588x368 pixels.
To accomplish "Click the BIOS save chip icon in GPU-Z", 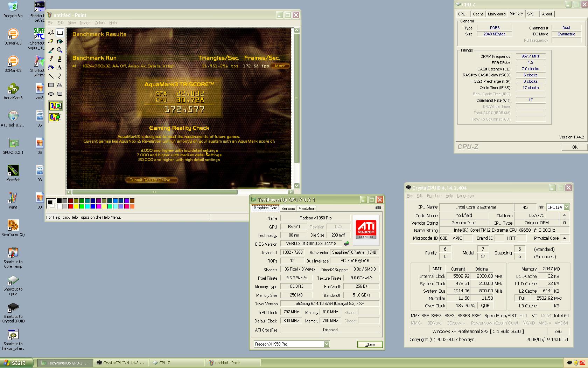I will click(x=346, y=244).
